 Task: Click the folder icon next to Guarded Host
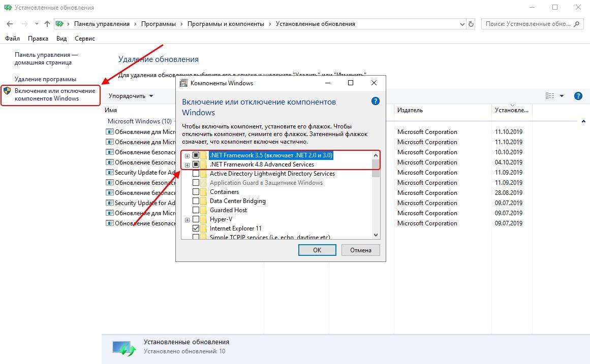(x=204, y=210)
